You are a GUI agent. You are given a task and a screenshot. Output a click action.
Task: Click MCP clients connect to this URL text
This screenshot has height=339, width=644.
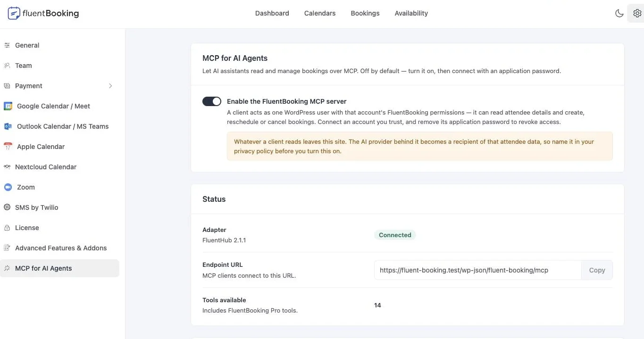tap(249, 275)
